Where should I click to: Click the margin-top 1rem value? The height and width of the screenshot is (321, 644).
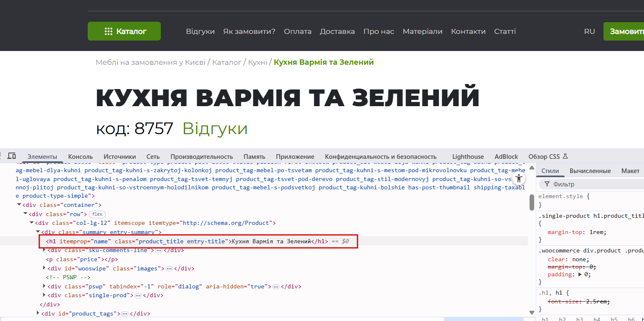tap(597, 232)
